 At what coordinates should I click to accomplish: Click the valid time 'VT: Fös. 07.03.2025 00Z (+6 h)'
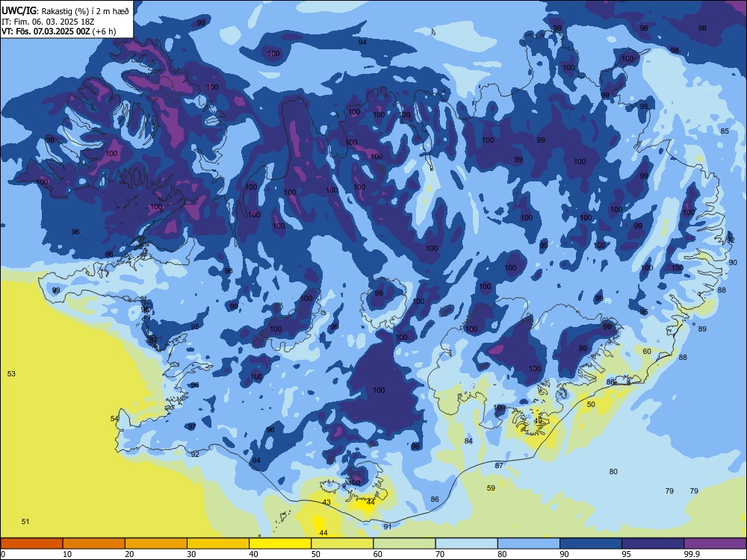point(58,31)
